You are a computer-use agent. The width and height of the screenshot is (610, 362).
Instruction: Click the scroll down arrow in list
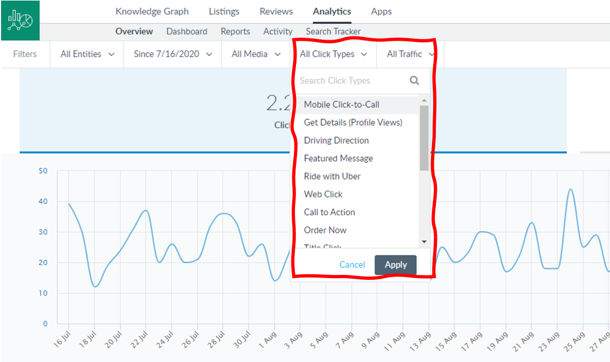tap(424, 241)
